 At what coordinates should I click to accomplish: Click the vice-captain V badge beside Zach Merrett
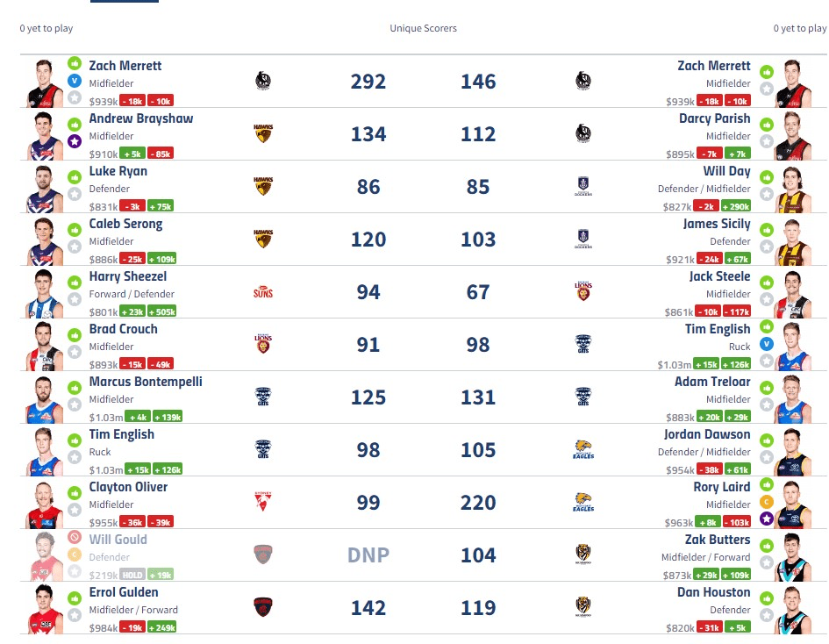pyautogui.click(x=75, y=81)
